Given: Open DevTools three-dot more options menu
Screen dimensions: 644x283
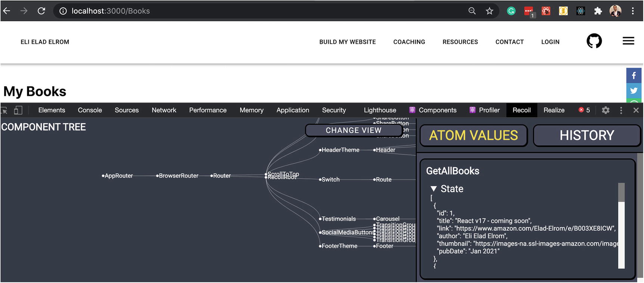Looking at the screenshot, I should point(621,110).
